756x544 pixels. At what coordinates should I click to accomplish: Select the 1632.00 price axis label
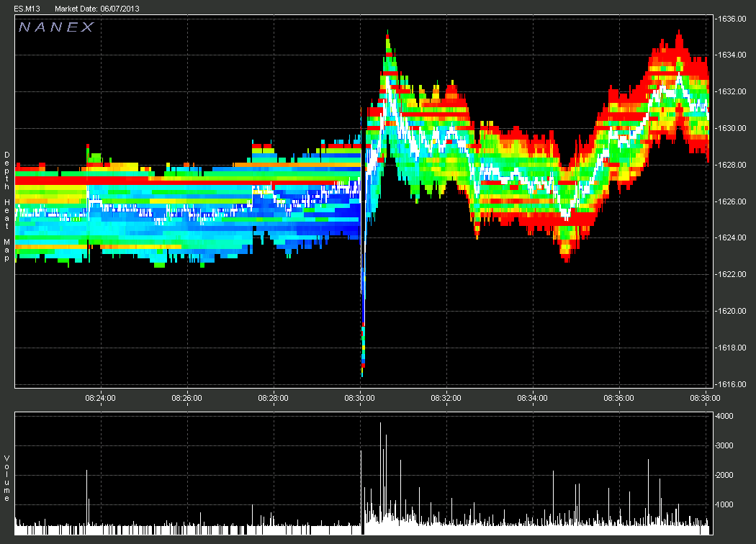pyautogui.click(x=732, y=91)
